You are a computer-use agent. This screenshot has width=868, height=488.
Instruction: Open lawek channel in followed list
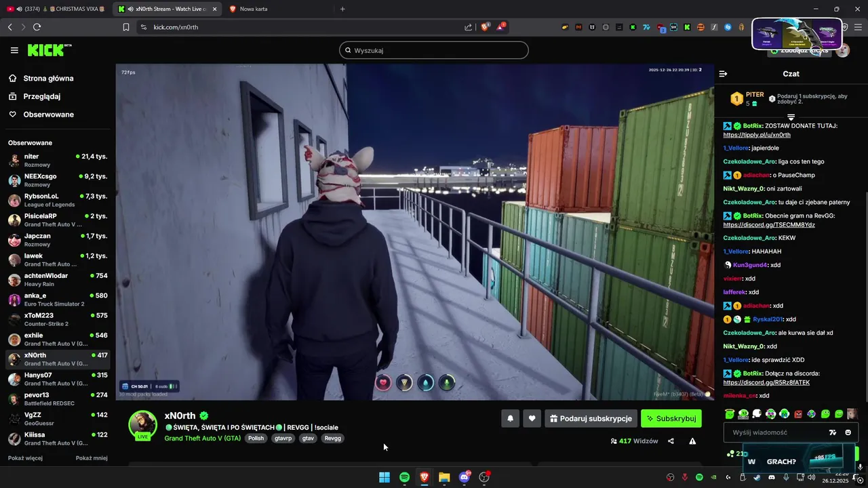(58, 260)
